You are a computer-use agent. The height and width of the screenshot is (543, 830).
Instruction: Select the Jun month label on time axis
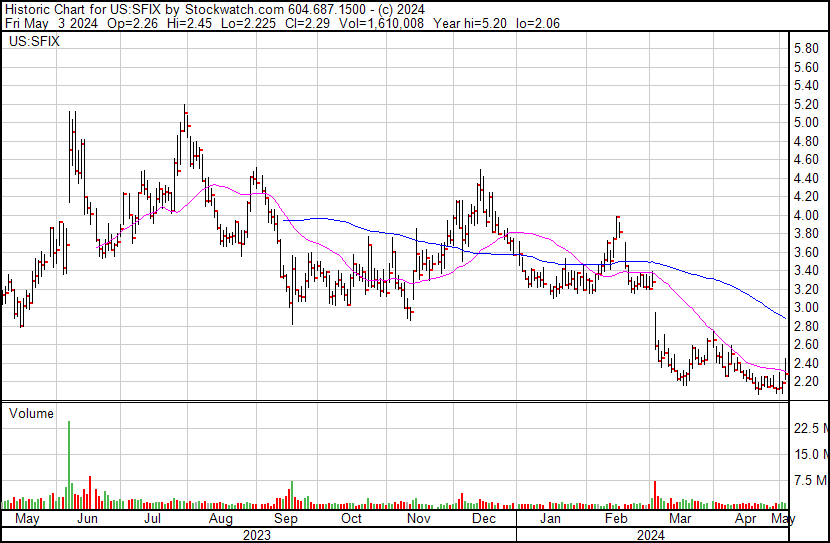click(x=87, y=519)
